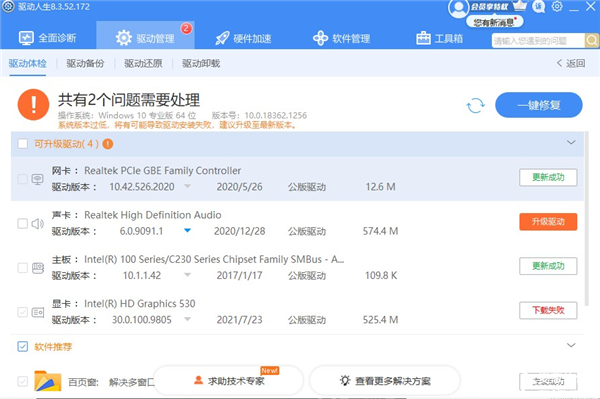Open version dropdown for 10.1.1.42
This screenshot has height=399, width=600.
(187, 275)
